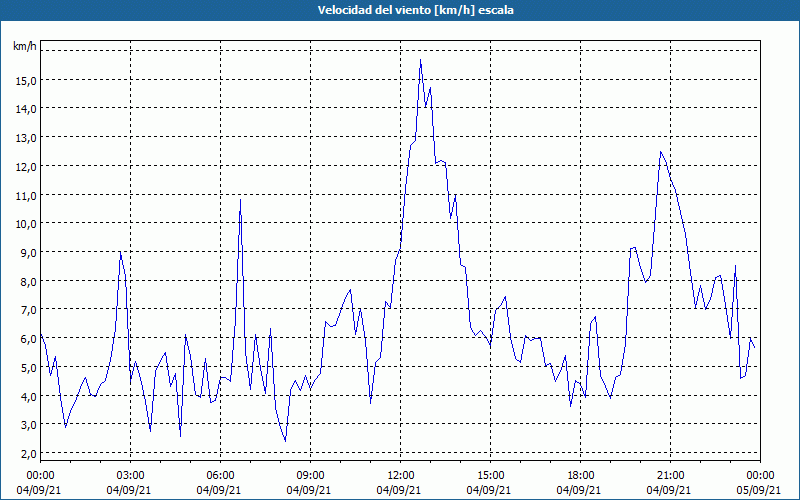Click the 4,0 y-axis value
Image resolution: width=800 pixels, height=500 pixels.
pos(28,396)
